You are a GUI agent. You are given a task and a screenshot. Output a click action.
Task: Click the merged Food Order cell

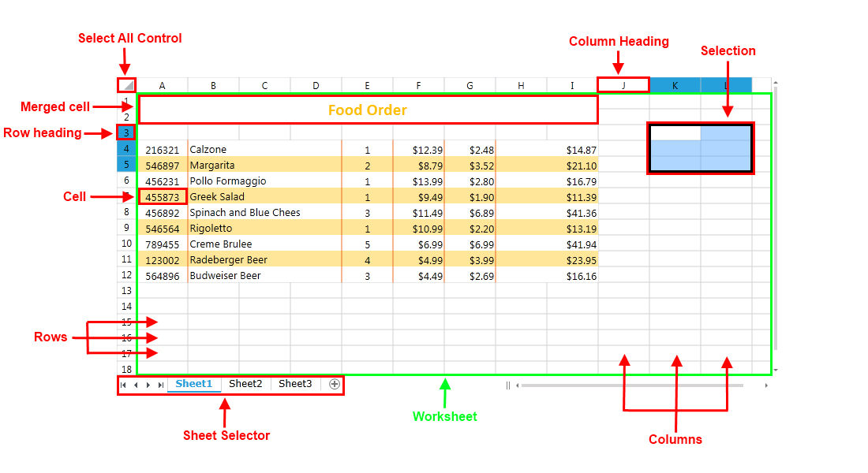368,110
